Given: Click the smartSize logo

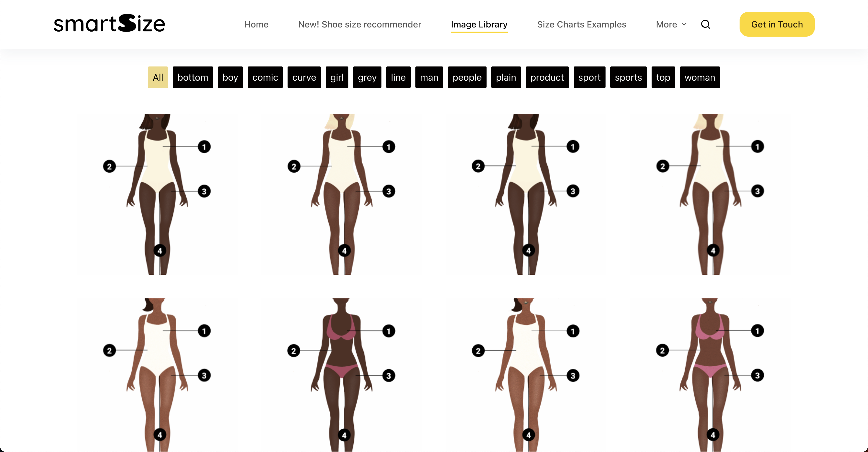Looking at the screenshot, I should [110, 23].
